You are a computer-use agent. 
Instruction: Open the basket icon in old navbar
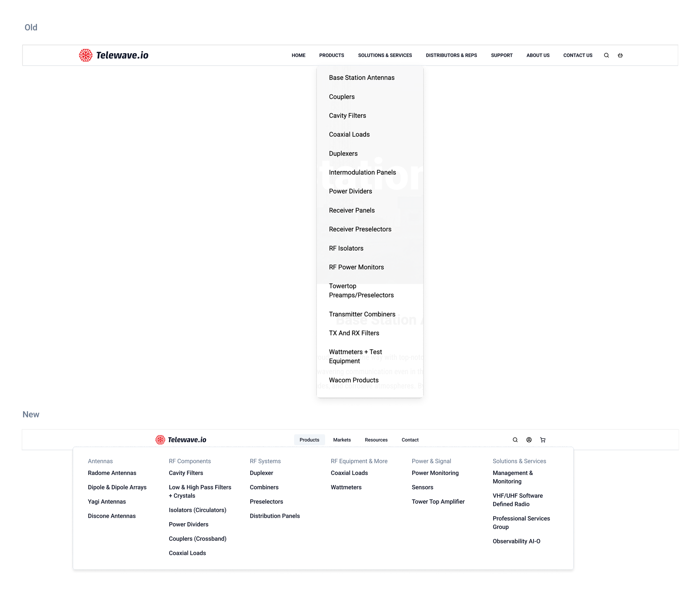[x=620, y=55]
